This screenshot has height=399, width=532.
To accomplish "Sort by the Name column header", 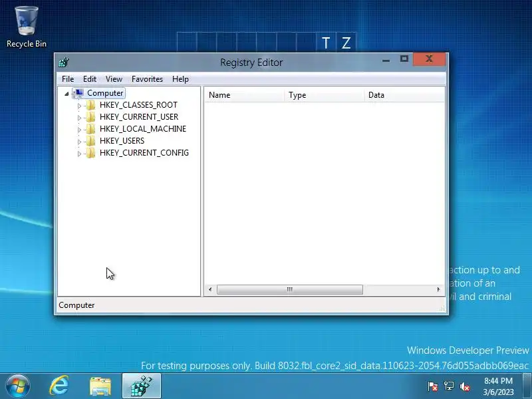I will [x=244, y=95].
